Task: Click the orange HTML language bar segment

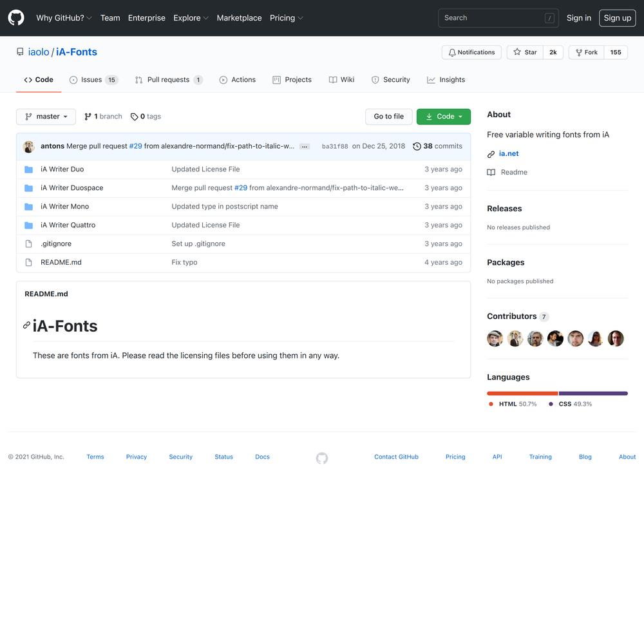Action: (522, 393)
